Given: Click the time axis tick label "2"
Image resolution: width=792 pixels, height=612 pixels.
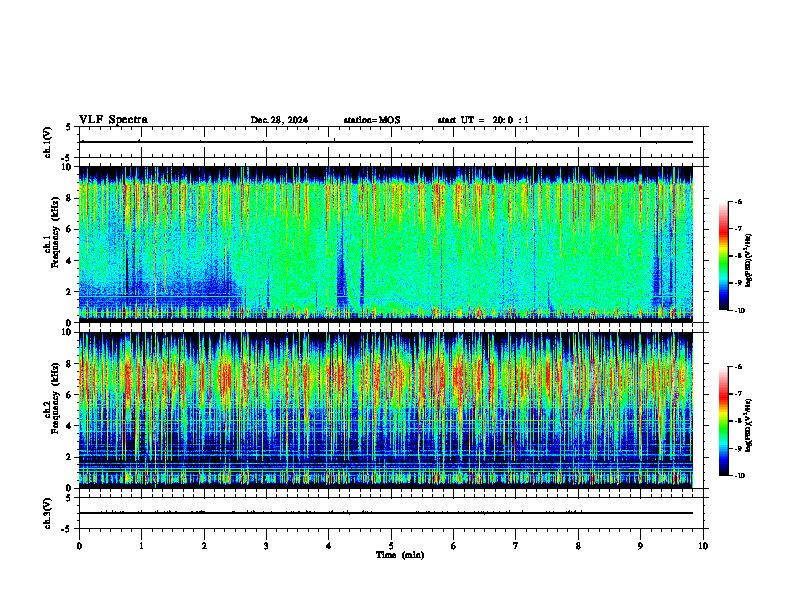Looking at the screenshot, I should [204, 546].
